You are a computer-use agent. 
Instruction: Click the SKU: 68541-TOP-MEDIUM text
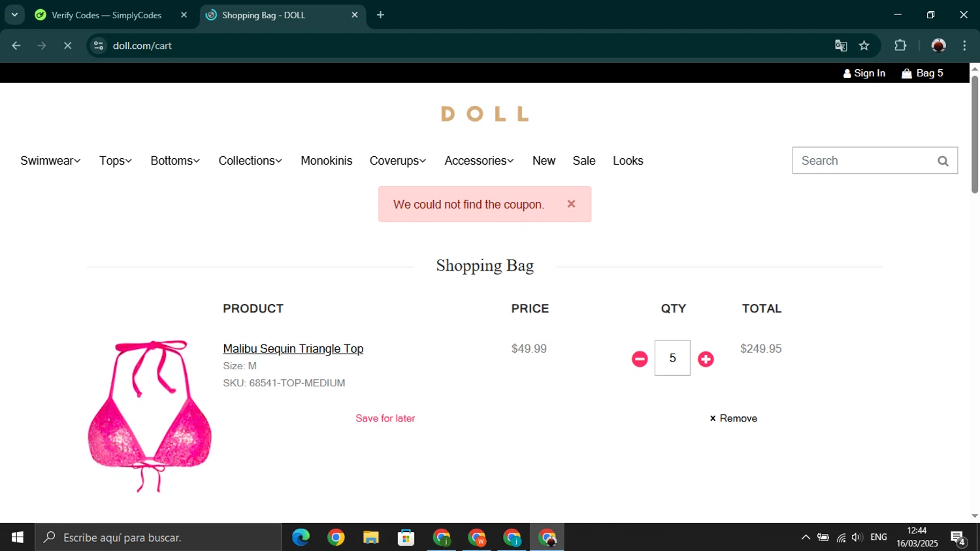coord(284,383)
